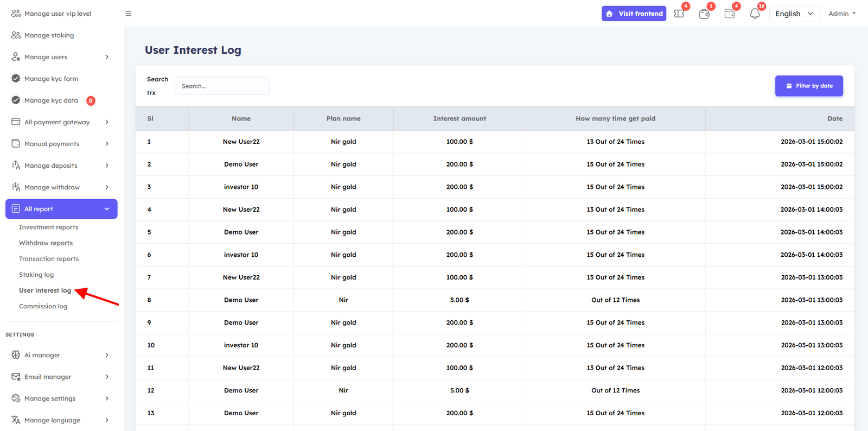The height and width of the screenshot is (431, 868).
Task: Open the English language dropdown
Action: coord(794,14)
